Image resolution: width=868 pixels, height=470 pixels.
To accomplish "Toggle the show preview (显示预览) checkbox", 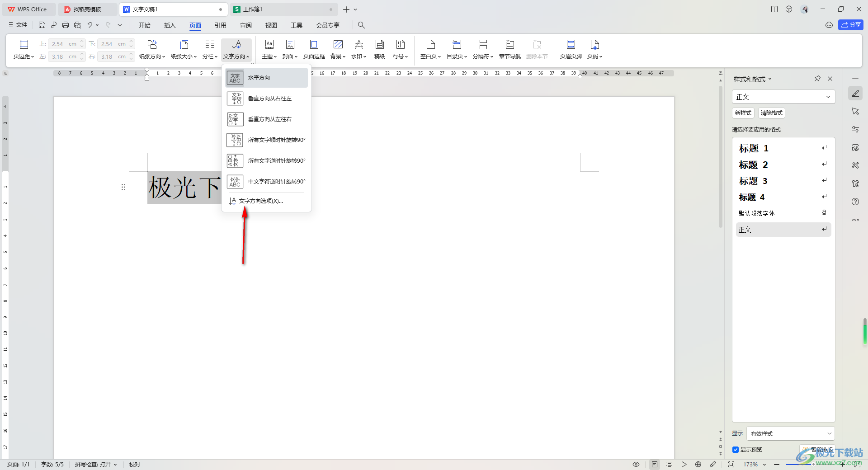I will point(736,450).
